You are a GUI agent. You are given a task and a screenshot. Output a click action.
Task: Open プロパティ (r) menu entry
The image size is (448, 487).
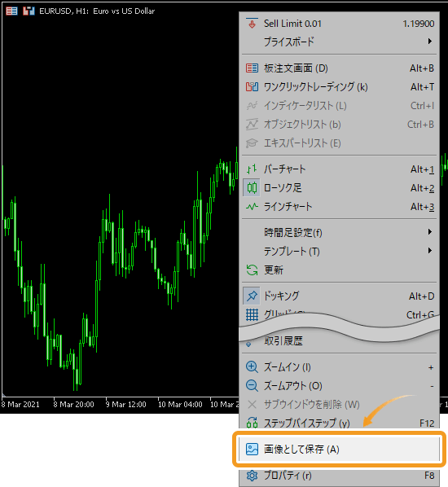point(339,476)
